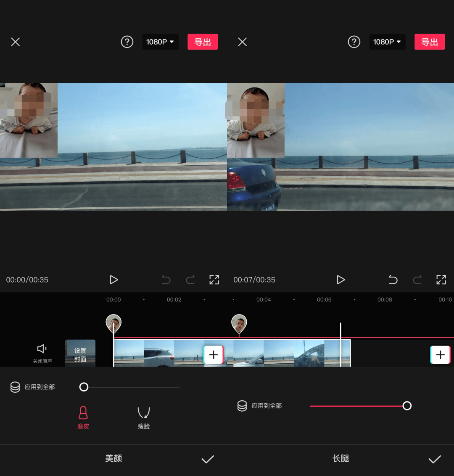Undo the last action in right editor
The image size is (454, 476).
393,280
